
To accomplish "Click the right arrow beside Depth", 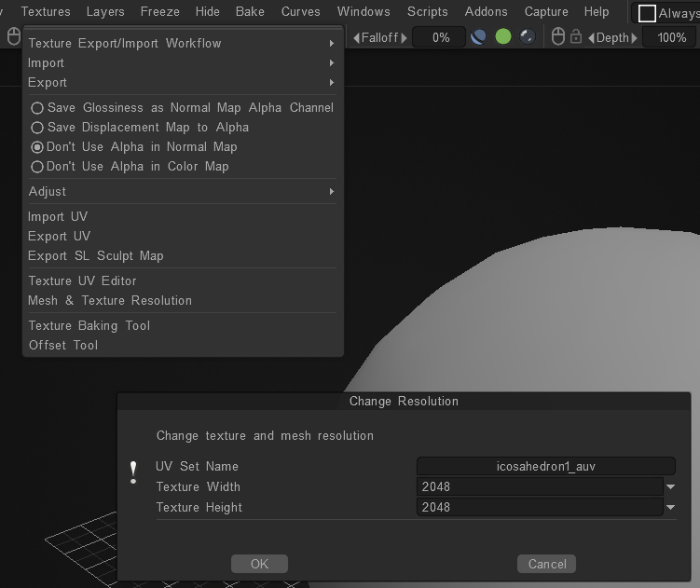I will [x=635, y=37].
